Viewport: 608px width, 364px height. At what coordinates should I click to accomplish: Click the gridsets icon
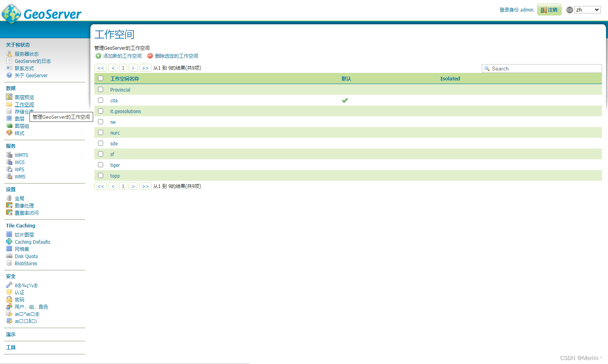(x=9, y=249)
